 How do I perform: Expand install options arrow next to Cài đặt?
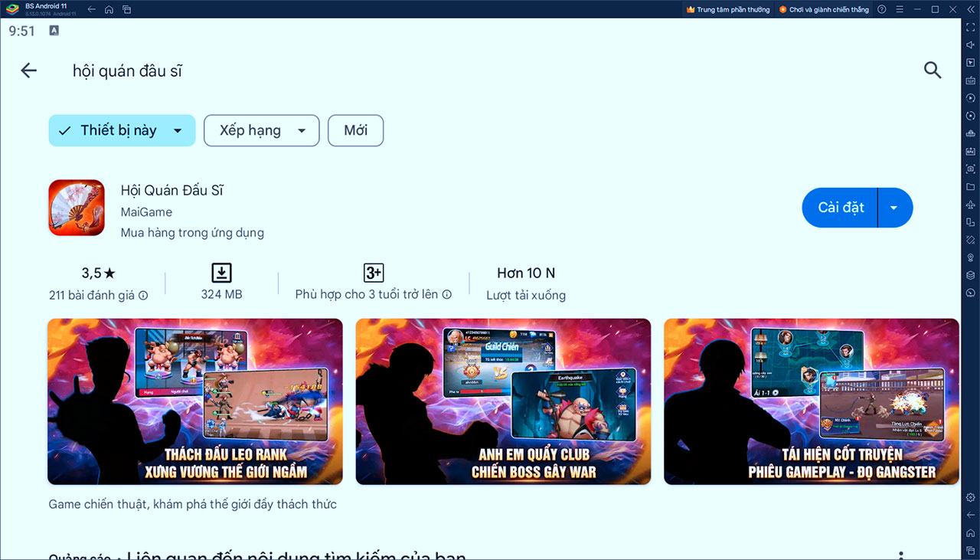894,208
